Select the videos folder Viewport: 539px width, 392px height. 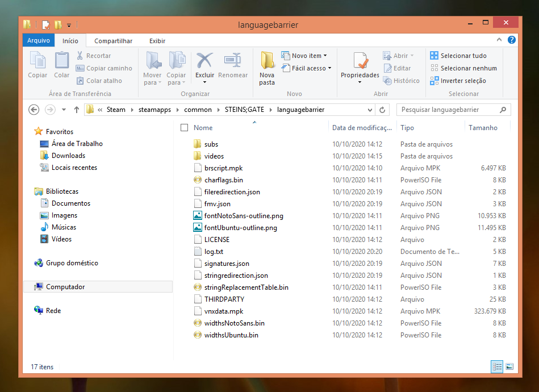[x=208, y=156]
